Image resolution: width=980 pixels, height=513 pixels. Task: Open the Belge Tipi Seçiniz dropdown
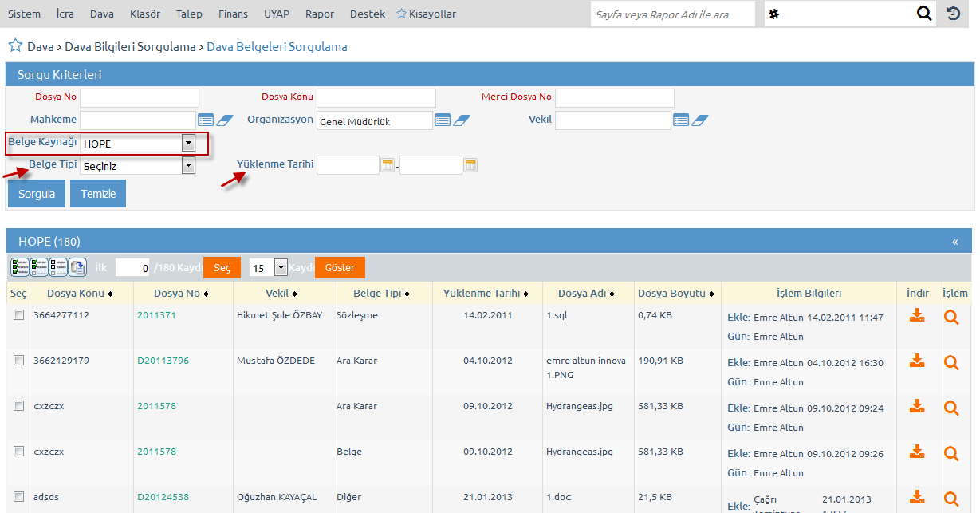[138, 165]
